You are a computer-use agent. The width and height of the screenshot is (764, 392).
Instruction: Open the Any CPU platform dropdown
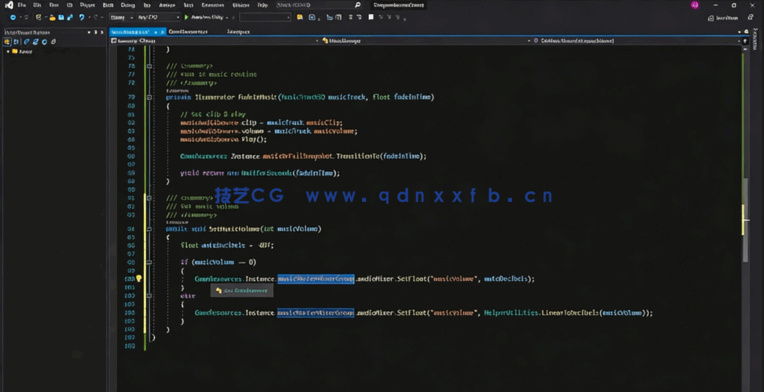click(158, 17)
